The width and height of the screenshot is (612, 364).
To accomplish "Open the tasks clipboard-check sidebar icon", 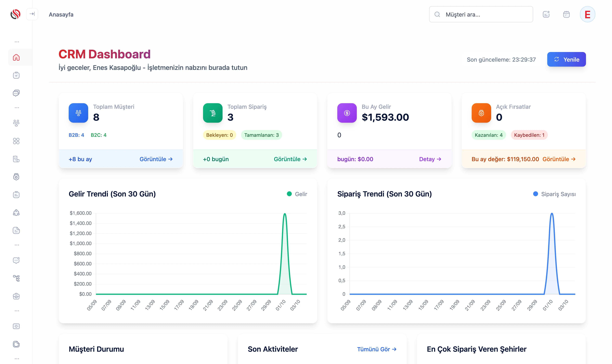I will coord(16,75).
